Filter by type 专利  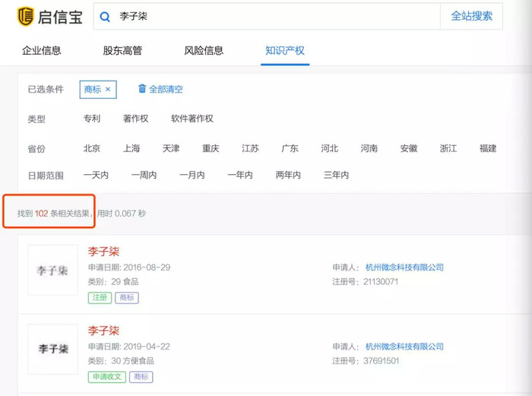92,119
